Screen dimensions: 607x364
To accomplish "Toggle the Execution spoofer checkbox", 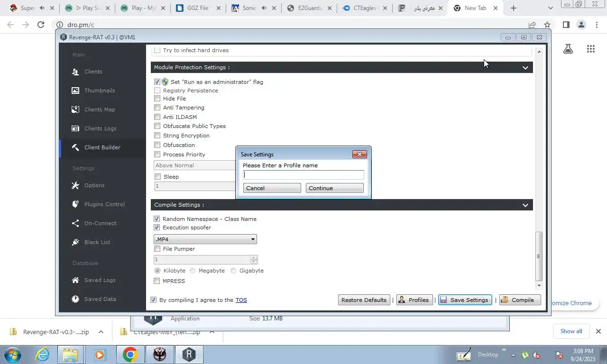I will point(157,227).
